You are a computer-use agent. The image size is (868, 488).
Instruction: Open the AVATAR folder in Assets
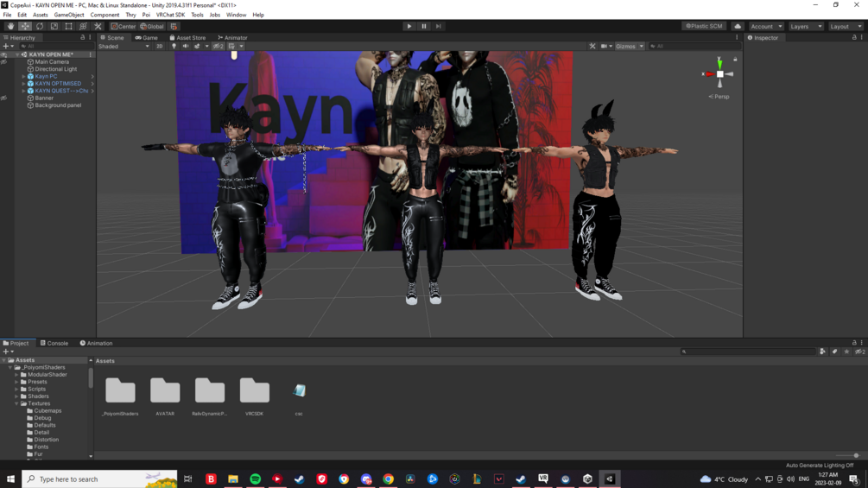pyautogui.click(x=165, y=396)
